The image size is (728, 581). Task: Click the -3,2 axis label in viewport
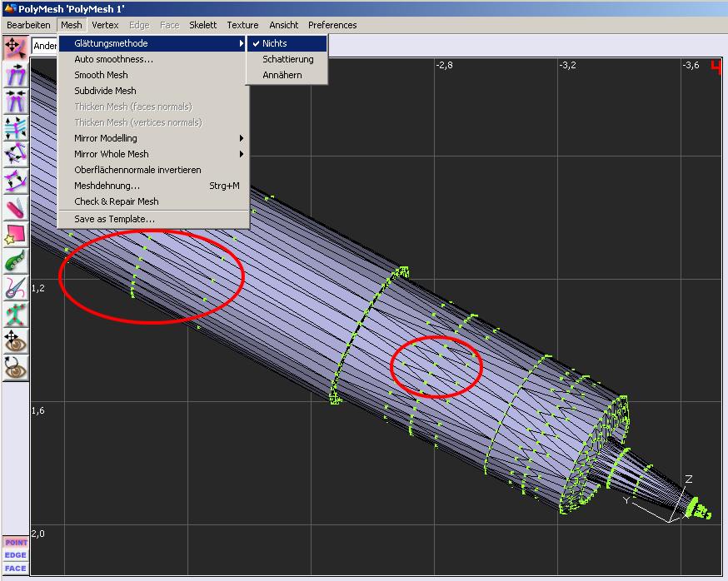coord(567,65)
